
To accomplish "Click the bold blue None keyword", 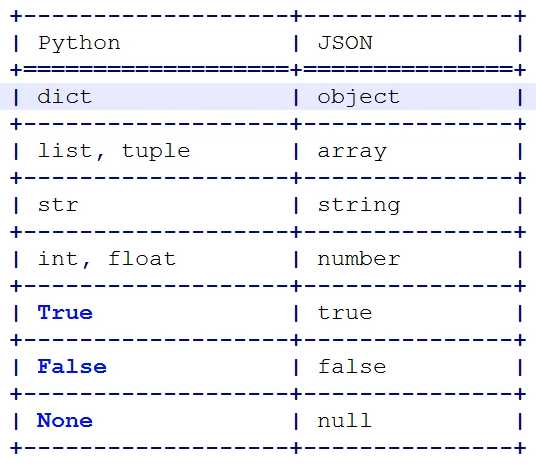I will tap(65, 420).
